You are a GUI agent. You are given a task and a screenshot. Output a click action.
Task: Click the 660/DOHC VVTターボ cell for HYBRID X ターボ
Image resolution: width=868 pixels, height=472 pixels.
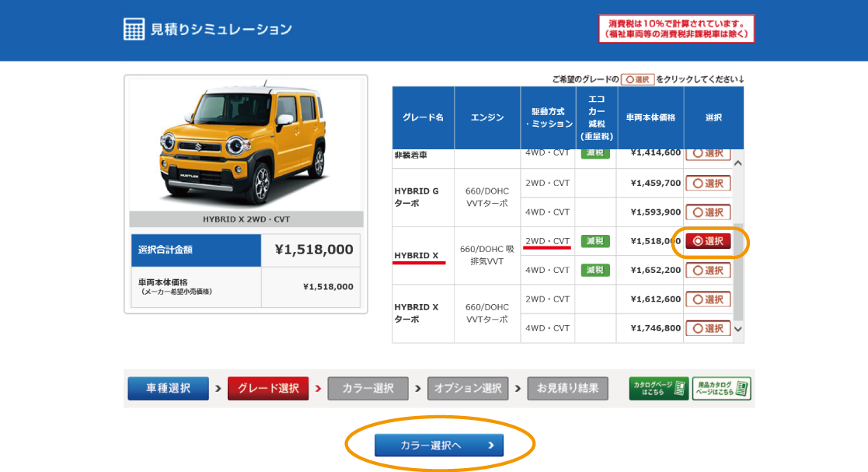[x=487, y=313]
